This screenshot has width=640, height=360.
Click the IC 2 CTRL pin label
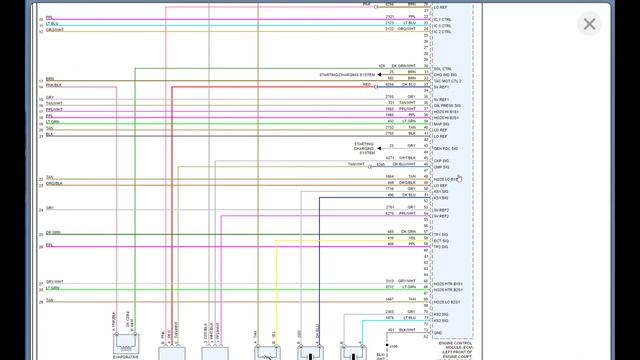[442, 32]
